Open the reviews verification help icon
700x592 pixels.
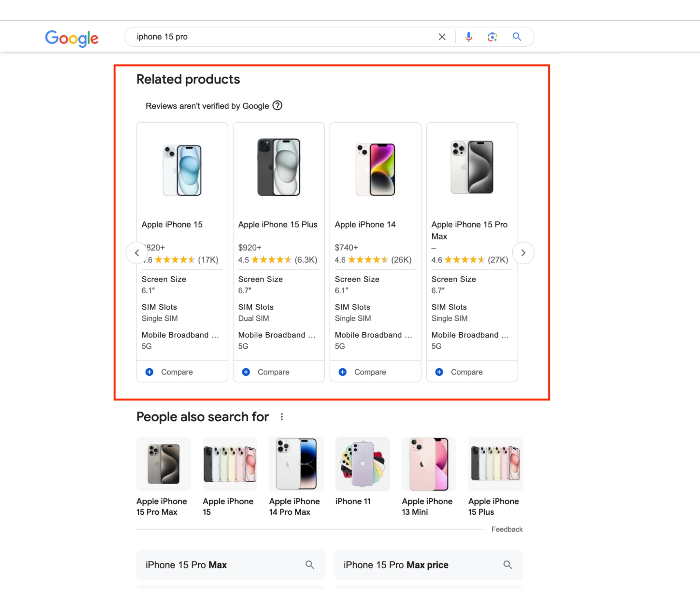point(277,105)
